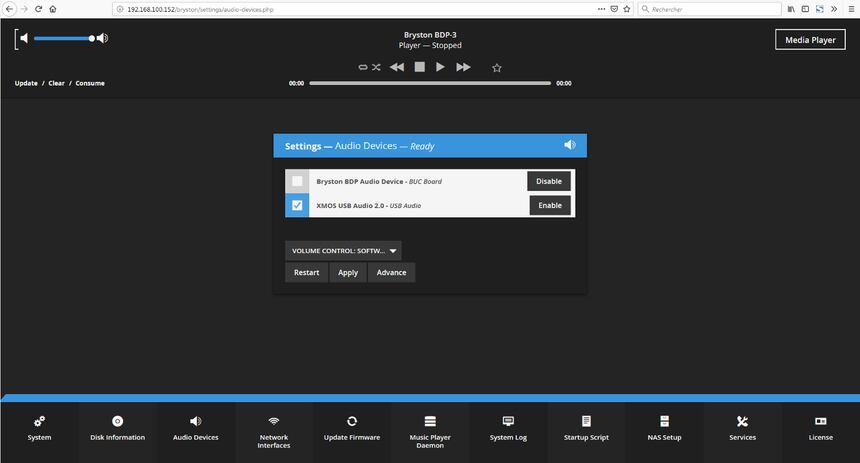
Task: Open the Media Player view
Action: click(x=810, y=39)
